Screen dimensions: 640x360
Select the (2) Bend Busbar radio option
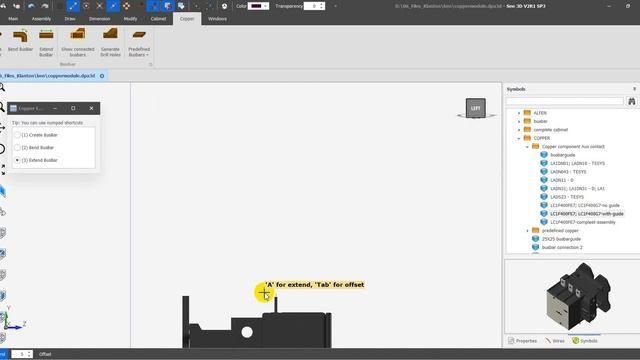(17, 148)
